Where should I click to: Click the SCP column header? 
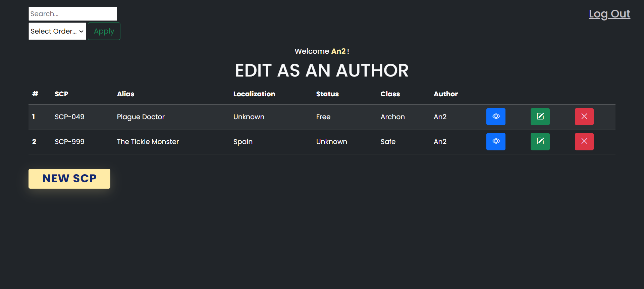tap(61, 94)
